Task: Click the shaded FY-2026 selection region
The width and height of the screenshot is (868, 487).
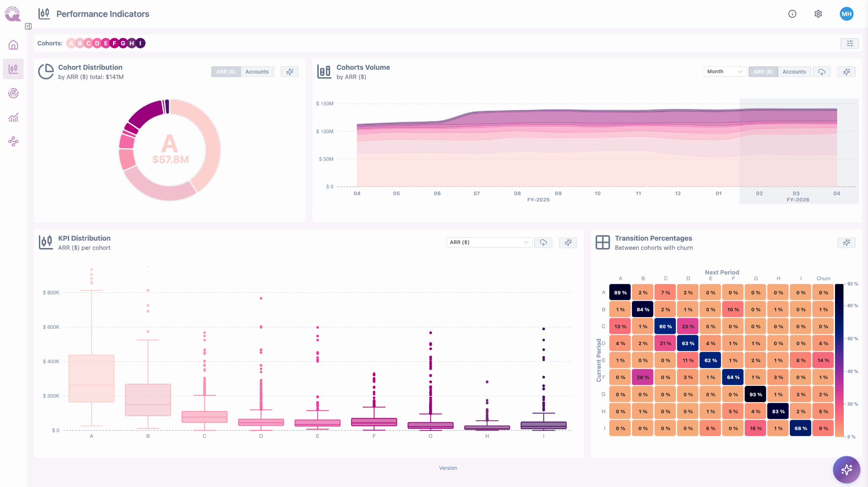Action: [x=798, y=150]
